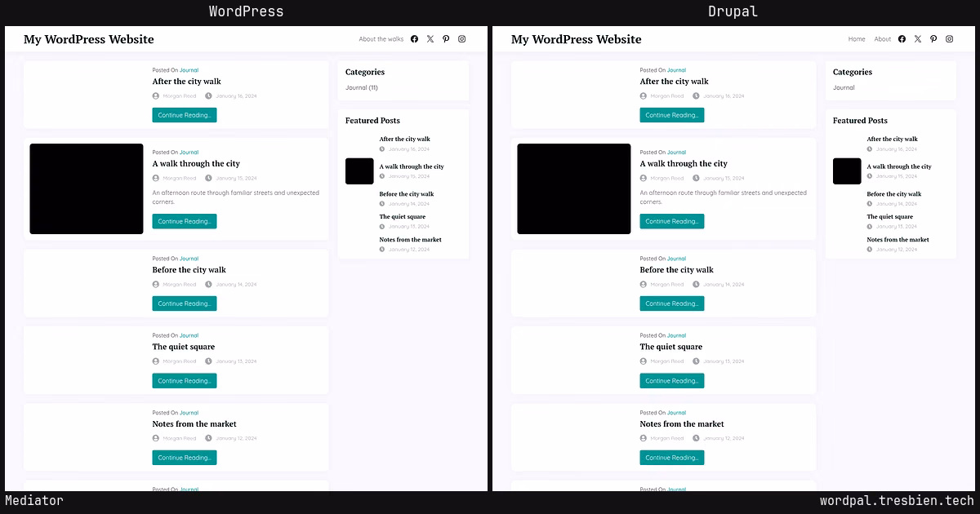Open Pinterest icon in WordPress pane header

pyautogui.click(x=446, y=39)
